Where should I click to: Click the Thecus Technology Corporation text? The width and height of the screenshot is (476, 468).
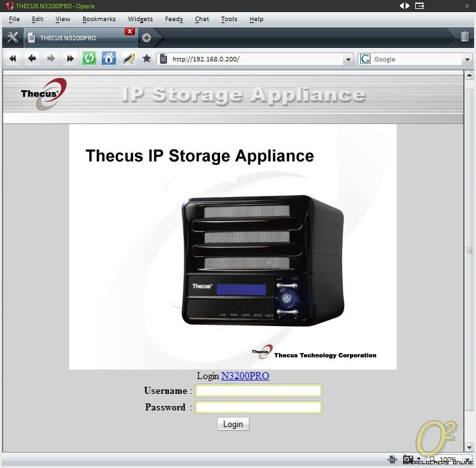pos(325,355)
